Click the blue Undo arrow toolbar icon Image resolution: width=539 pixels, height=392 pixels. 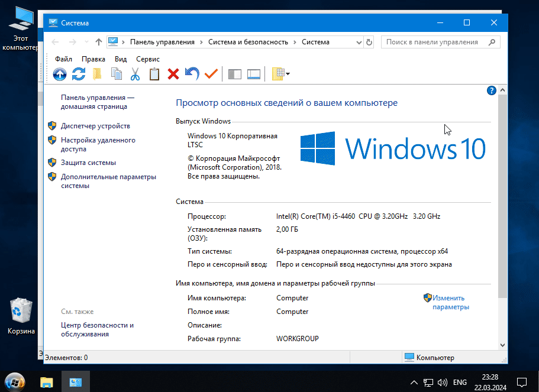click(x=192, y=74)
